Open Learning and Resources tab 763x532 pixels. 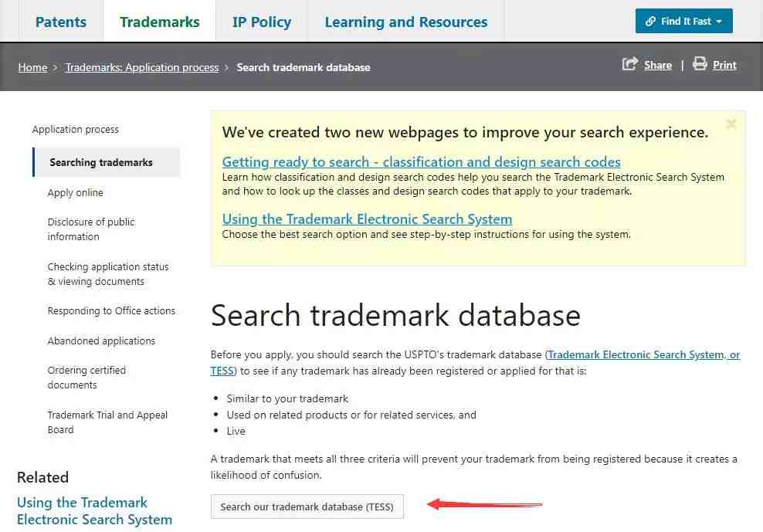[x=406, y=22]
